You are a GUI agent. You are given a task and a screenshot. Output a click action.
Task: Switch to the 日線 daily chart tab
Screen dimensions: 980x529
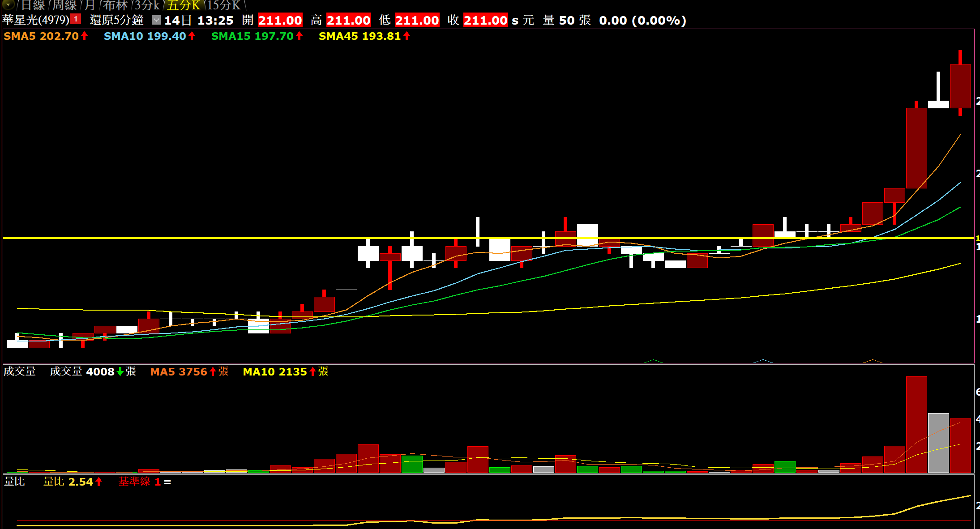point(33,5)
